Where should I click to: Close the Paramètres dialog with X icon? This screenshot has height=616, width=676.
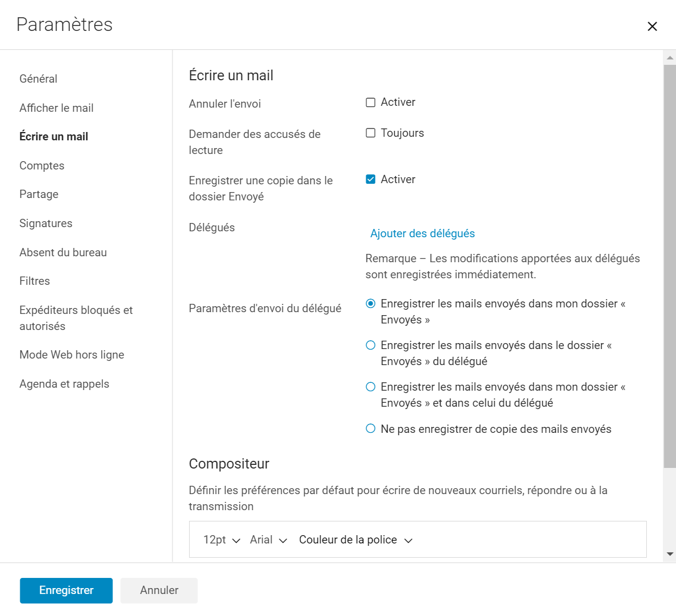coord(652,26)
